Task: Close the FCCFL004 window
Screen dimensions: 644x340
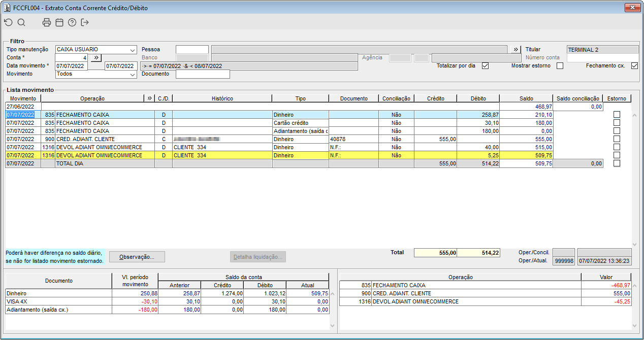Action: click(x=632, y=8)
